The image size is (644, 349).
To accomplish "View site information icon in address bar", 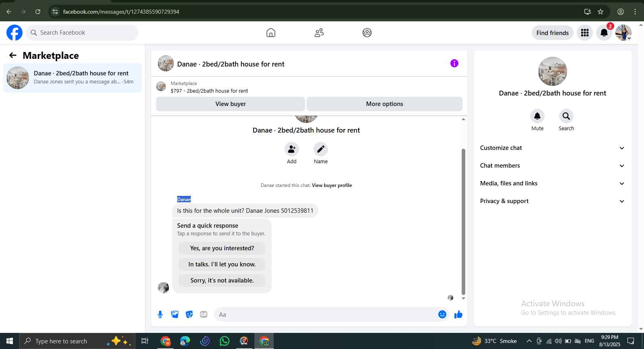I will point(55,12).
